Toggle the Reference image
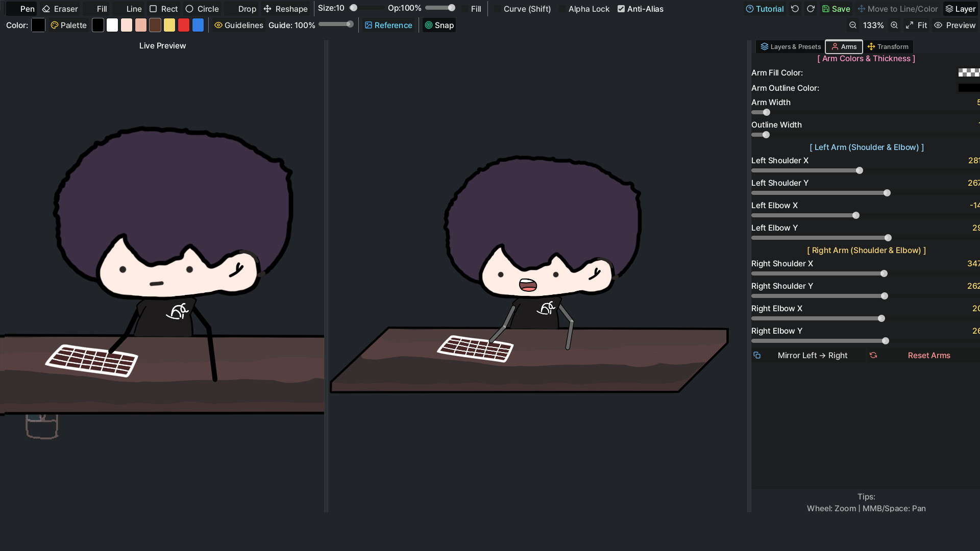Screen dimensions: 980x551 tap(388, 25)
